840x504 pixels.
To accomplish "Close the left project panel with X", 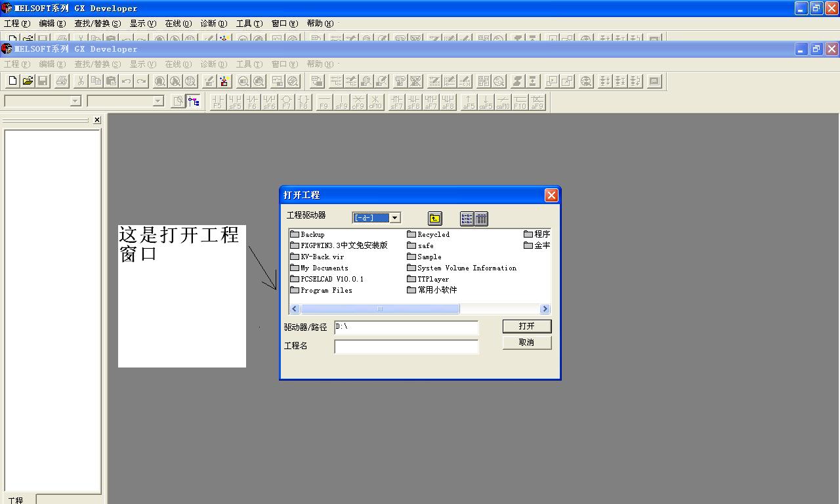I will (97, 120).
